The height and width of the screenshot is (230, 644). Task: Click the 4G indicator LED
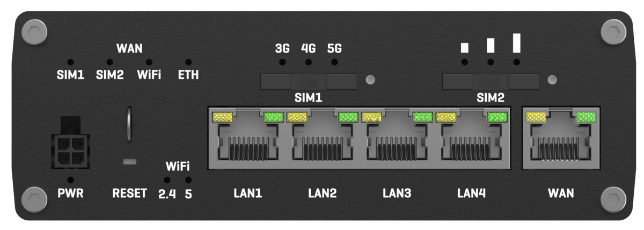tap(309, 62)
